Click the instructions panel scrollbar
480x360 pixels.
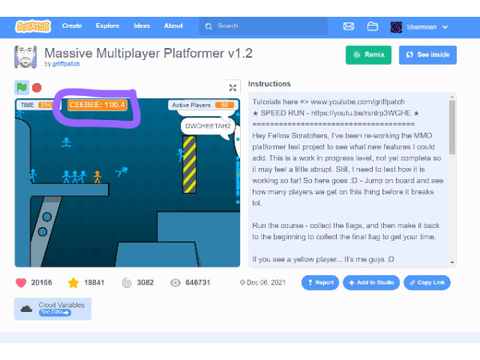(x=452, y=127)
